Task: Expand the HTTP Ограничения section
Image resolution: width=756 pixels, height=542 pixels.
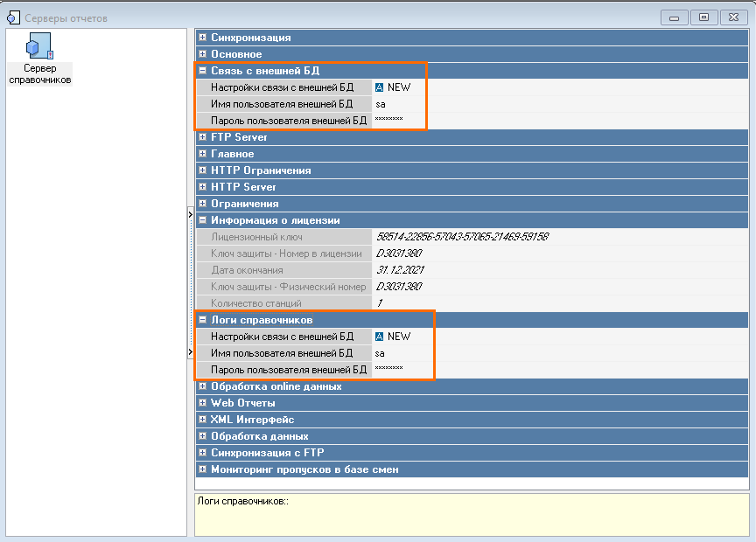Action: pos(203,170)
